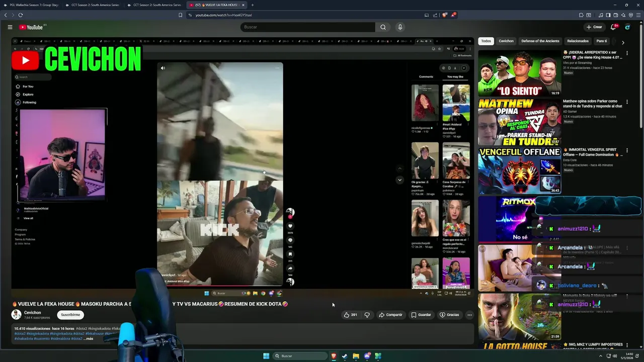Click the Gracias thanks button
Image resolution: width=644 pixels, height=362 pixels.
click(449, 315)
